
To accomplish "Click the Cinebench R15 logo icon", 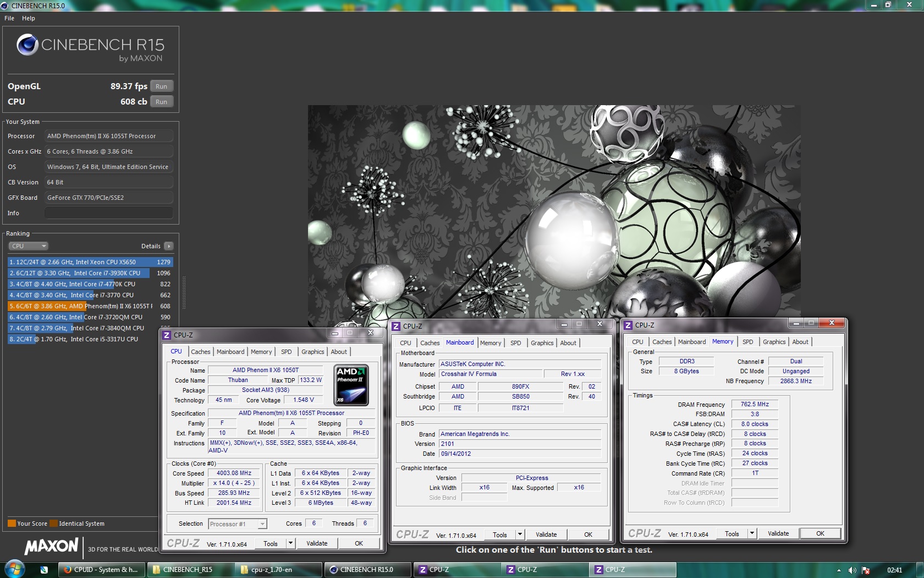I will 28,45.
